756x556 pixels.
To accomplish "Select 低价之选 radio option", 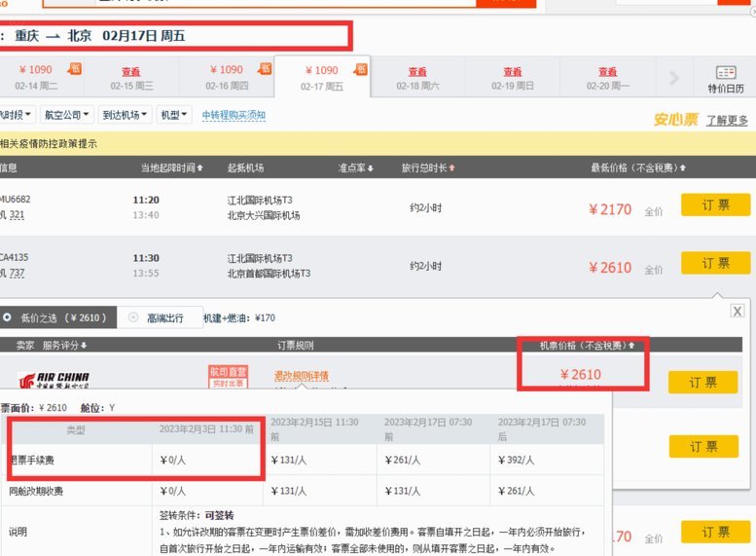I will tap(7, 317).
